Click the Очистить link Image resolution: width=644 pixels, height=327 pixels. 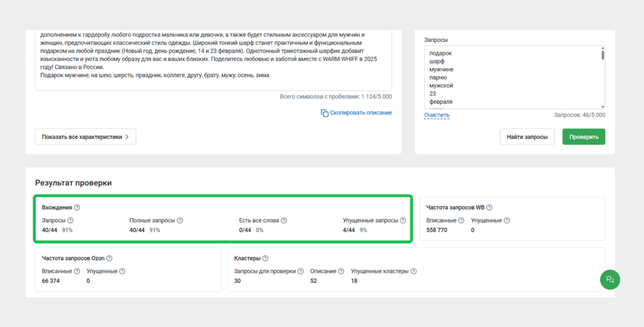tap(436, 115)
